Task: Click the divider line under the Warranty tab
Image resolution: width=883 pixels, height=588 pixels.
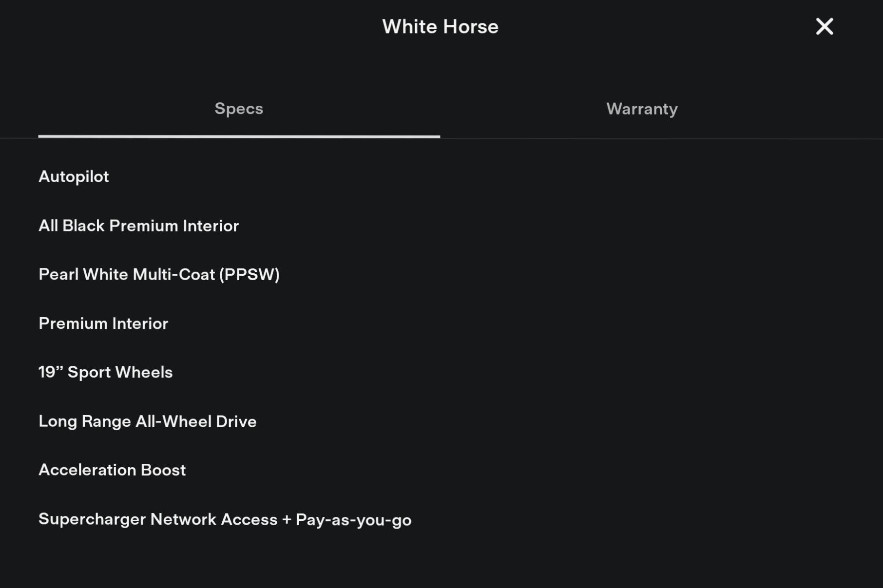Action: (x=642, y=138)
